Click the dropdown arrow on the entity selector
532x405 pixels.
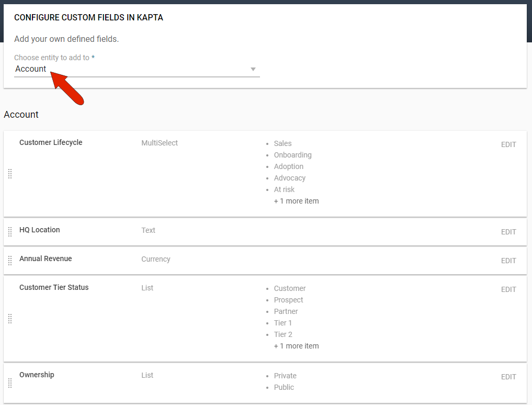[253, 69]
